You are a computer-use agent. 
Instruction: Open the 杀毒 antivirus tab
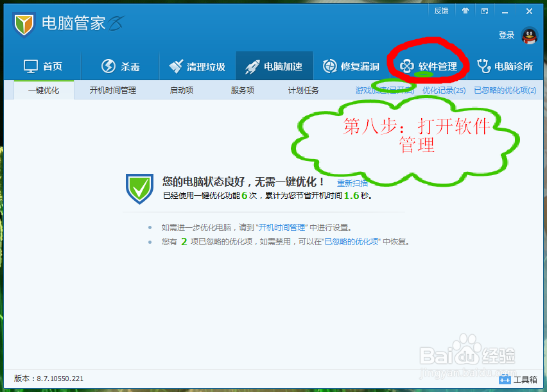tap(121, 66)
